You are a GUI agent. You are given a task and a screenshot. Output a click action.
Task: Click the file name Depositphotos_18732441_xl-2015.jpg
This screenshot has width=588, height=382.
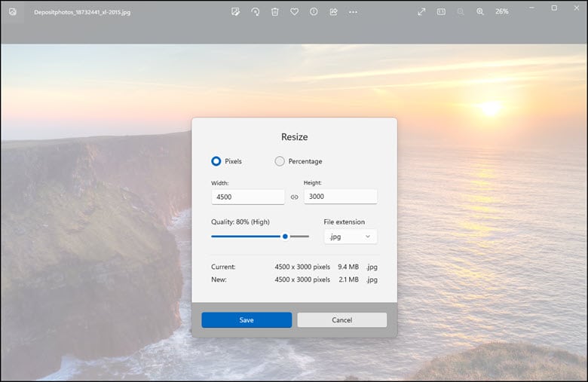(x=82, y=12)
